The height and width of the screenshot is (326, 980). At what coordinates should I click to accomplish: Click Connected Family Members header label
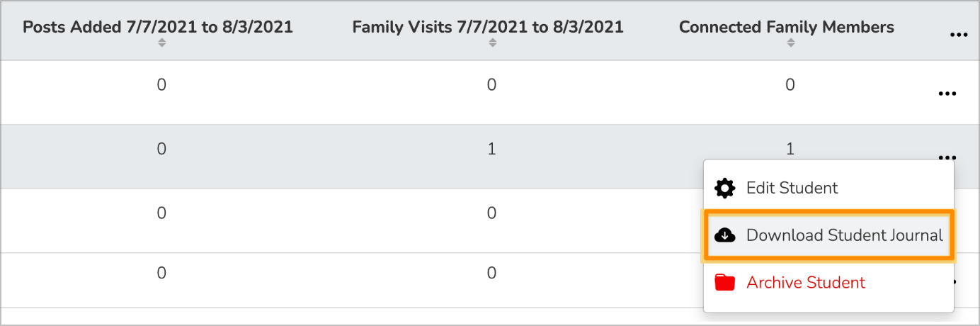786,28
